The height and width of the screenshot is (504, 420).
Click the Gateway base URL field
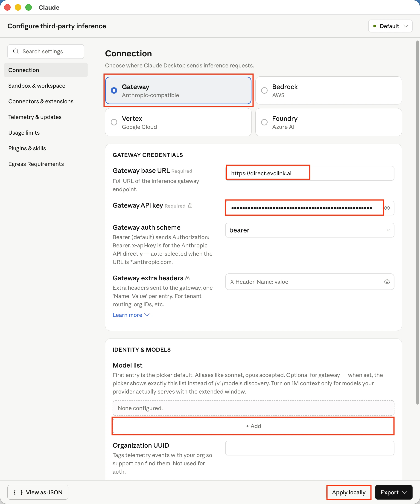coord(309,173)
